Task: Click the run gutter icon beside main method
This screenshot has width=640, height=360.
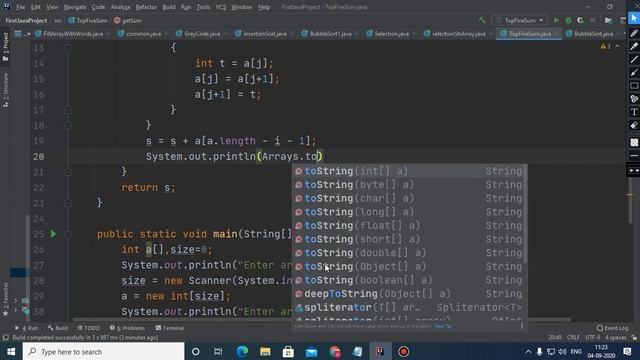Action: [53, 234]
